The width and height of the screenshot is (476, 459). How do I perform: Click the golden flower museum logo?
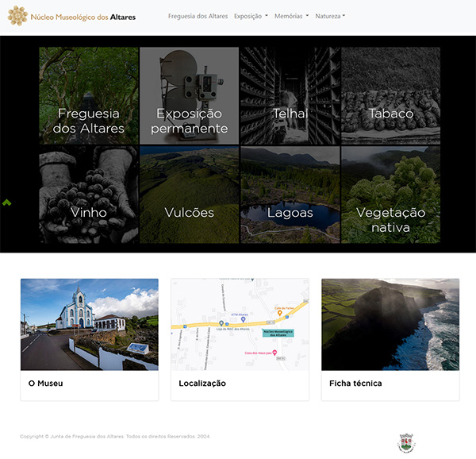coord(17,16)
